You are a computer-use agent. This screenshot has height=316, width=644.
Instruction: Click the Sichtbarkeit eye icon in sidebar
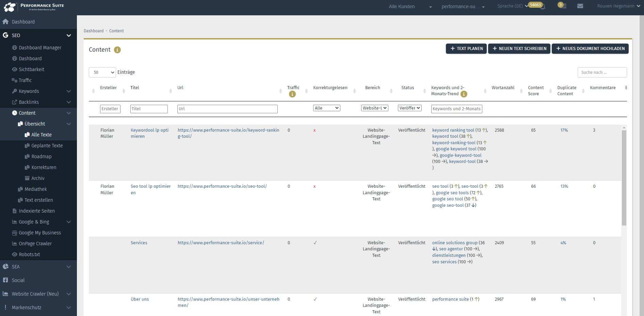click(14, 69)
